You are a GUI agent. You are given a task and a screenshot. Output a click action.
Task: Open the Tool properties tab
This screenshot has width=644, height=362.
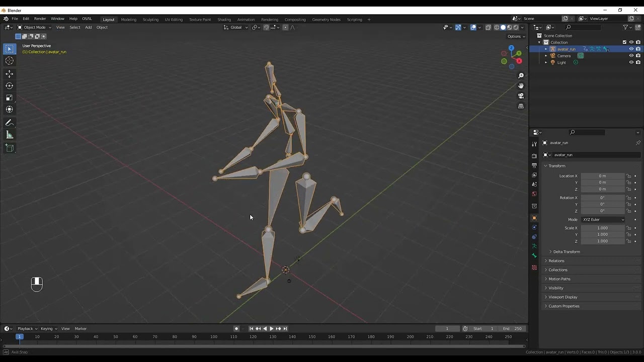tap(534, 144)
